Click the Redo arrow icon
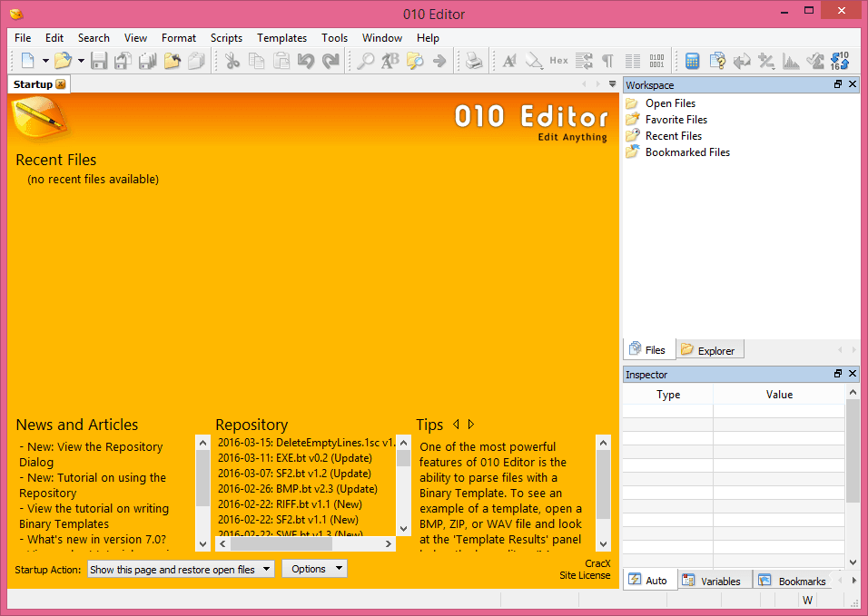This screenshot has height=616, width=868. (x=330, y=60)
